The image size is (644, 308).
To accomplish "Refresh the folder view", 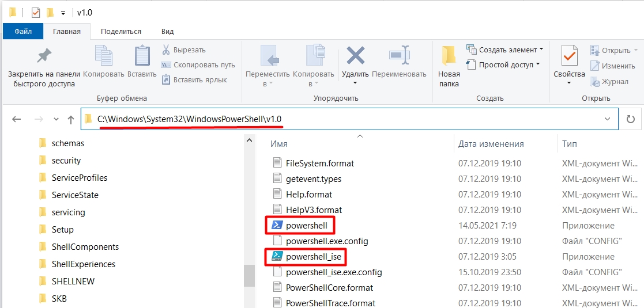I will click(x=630, y=119).
